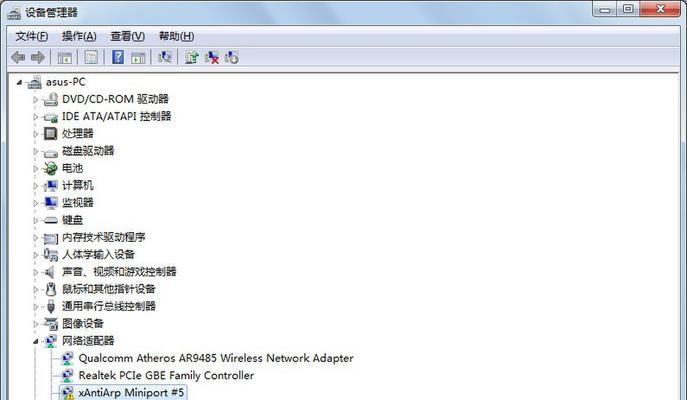Screen dimensions: 687x400
Task: Select the keyboard icon
Action: (51, 220)
